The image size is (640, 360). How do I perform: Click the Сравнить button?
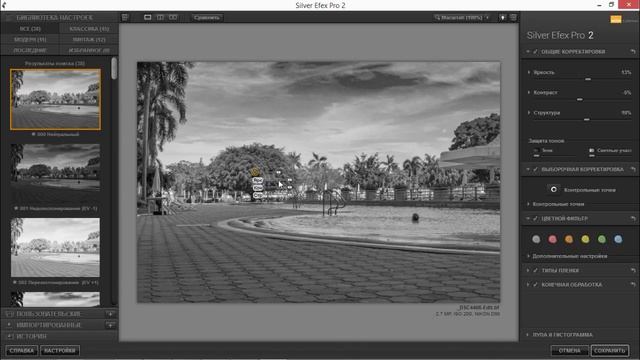click(x=207, y=18)
